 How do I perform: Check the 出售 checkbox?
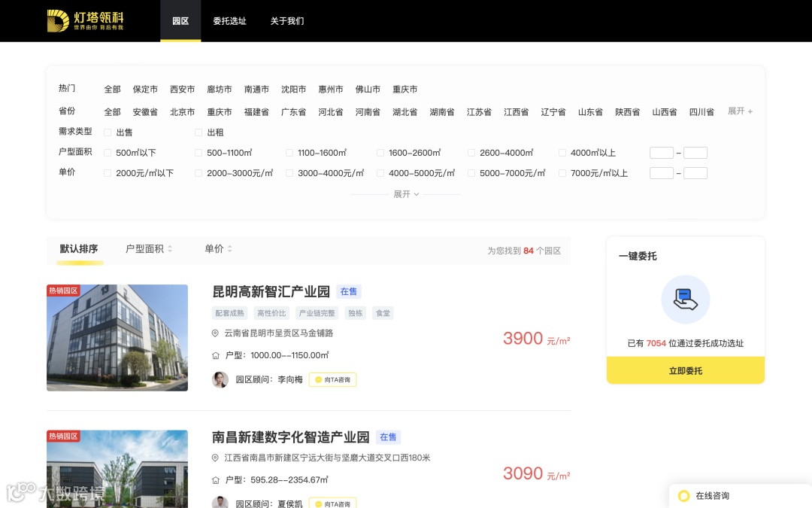(108, 132)
